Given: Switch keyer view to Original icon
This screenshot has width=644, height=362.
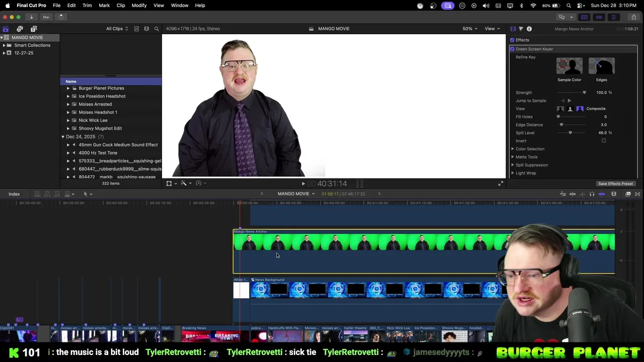Looking at the screenshot, I should point(560,109).
